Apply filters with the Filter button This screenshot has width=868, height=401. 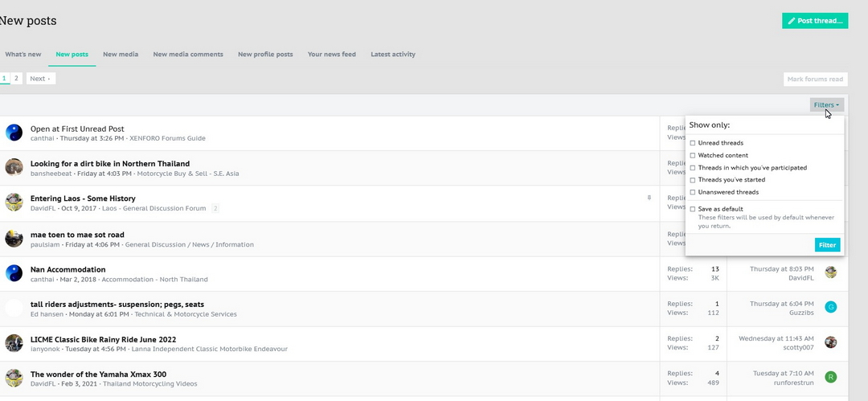(827, 245)
